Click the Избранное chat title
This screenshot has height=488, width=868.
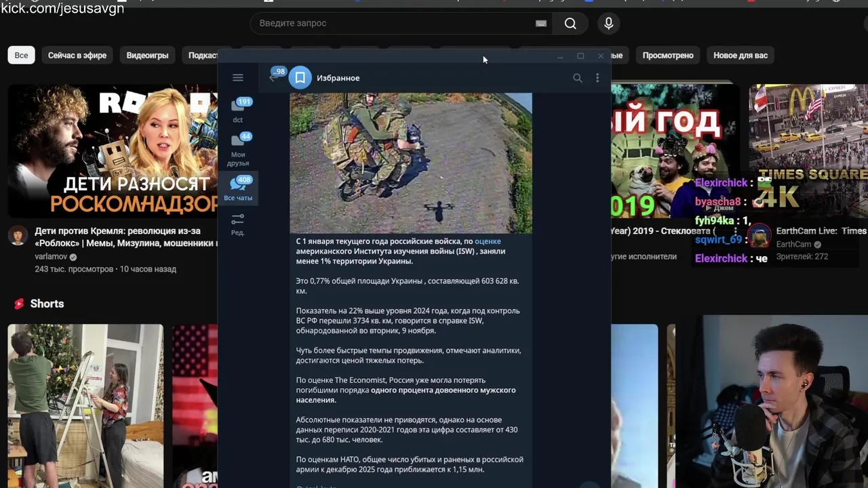pos(338,78)
